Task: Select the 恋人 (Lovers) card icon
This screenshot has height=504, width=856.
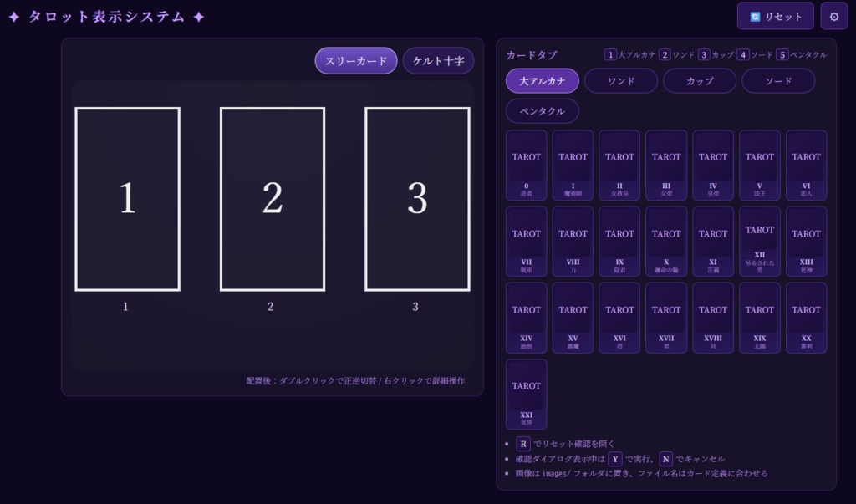Action: pyautogui.click(x=806, y=164)
